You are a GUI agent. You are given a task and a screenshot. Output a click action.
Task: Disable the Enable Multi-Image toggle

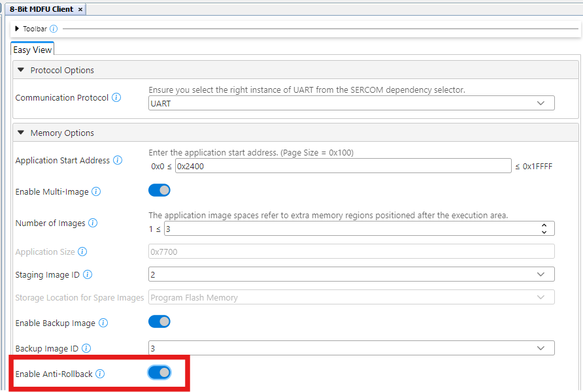point(159,190)
